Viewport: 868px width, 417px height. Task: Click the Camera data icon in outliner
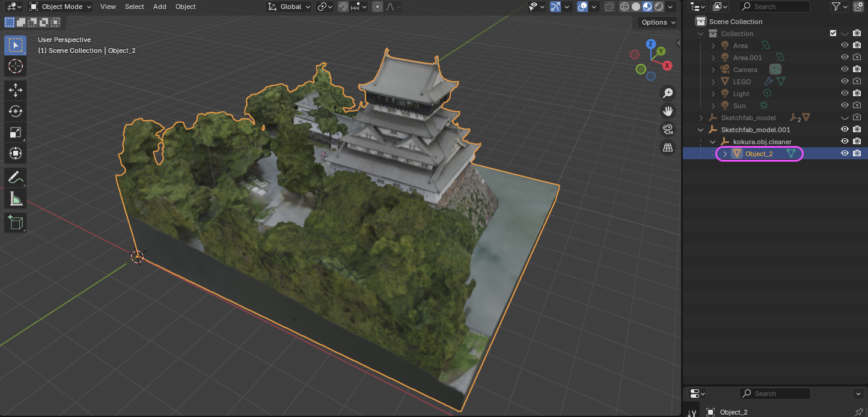point(775,70)
